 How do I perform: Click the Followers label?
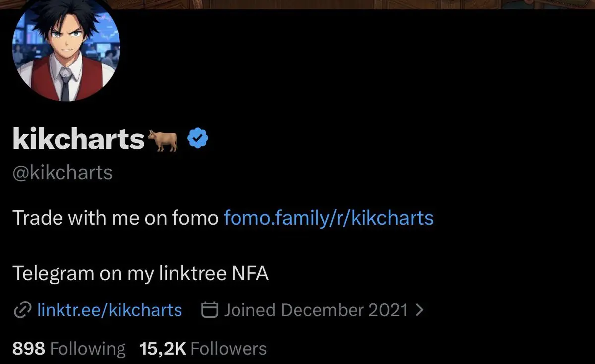(x=229, y=349)
